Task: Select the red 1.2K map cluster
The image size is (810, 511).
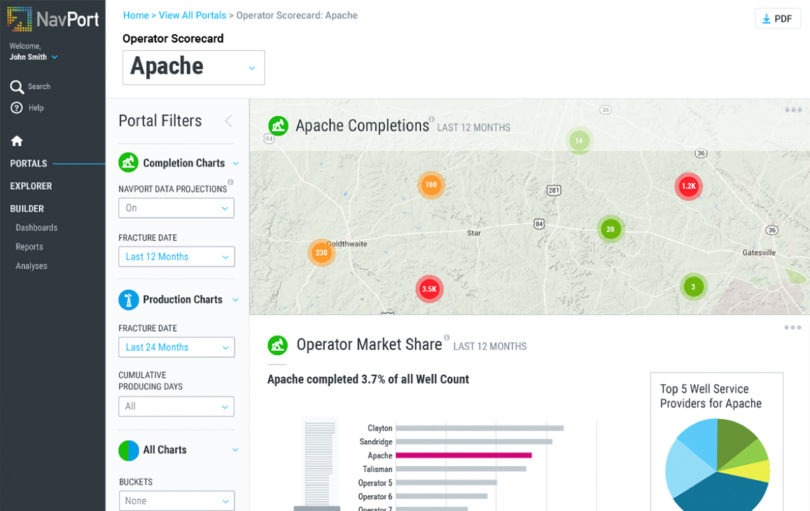Action: tap(688, 186)
